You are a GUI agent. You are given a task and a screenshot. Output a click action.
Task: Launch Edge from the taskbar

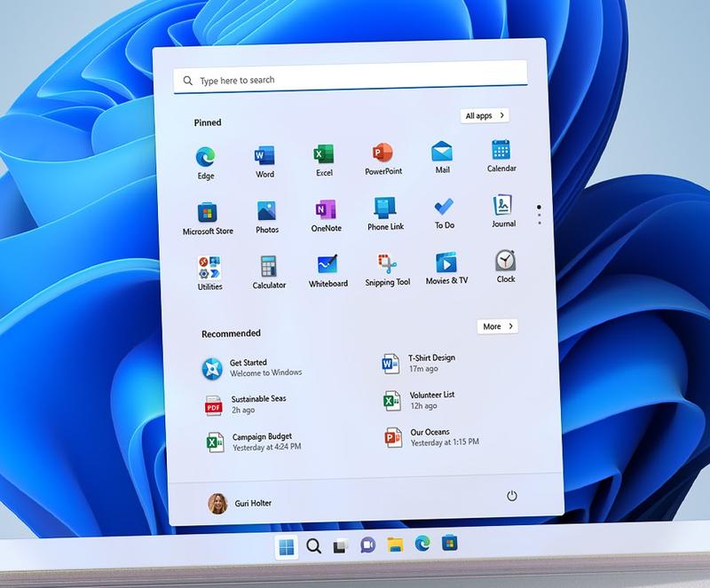[422, 543]
